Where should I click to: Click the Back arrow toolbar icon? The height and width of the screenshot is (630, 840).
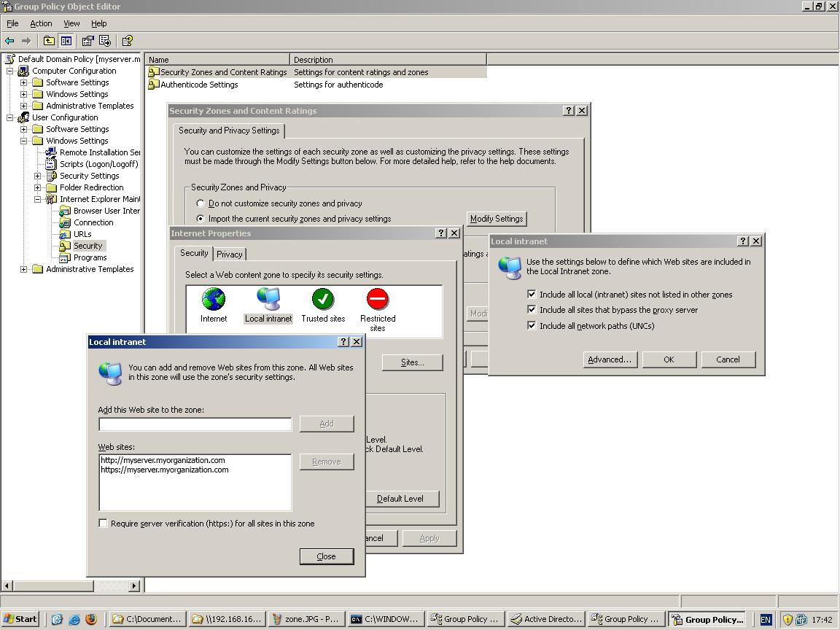click(9, 41)
